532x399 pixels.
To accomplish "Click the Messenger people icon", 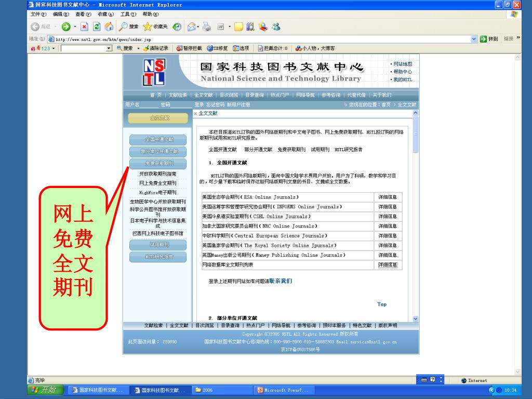I will tap(276, 26).
